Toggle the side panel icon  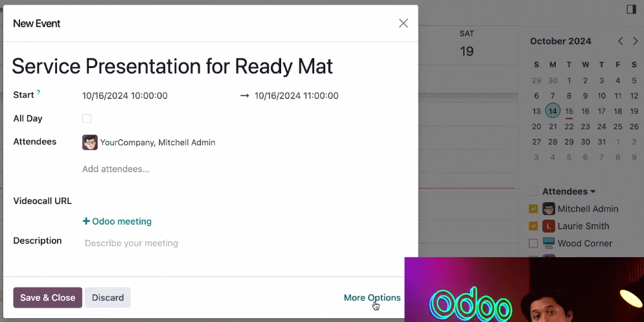coord(631,9)
